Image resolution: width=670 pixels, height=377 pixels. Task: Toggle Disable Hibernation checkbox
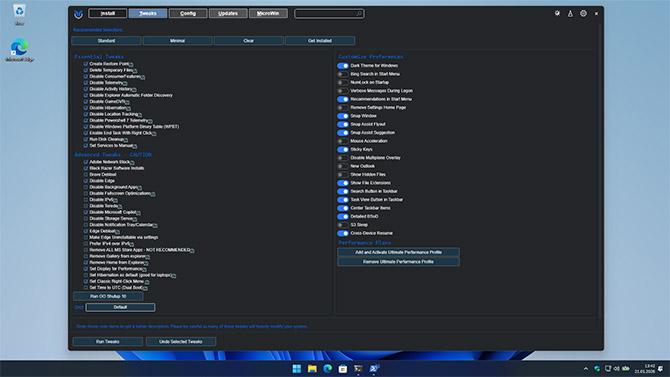(x=86, y=108)
